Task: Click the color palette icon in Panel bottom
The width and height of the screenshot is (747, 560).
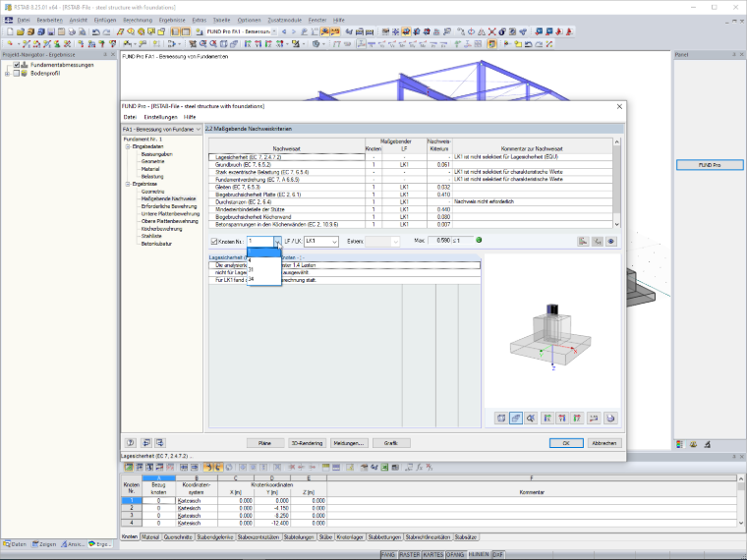Action: point(679,444)
